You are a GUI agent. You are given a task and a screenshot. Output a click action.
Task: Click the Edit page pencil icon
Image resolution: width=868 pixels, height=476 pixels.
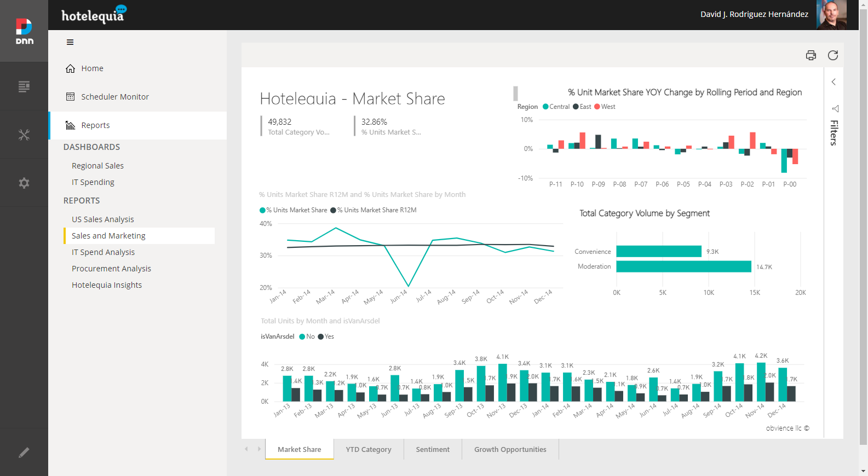pos(24,452)
